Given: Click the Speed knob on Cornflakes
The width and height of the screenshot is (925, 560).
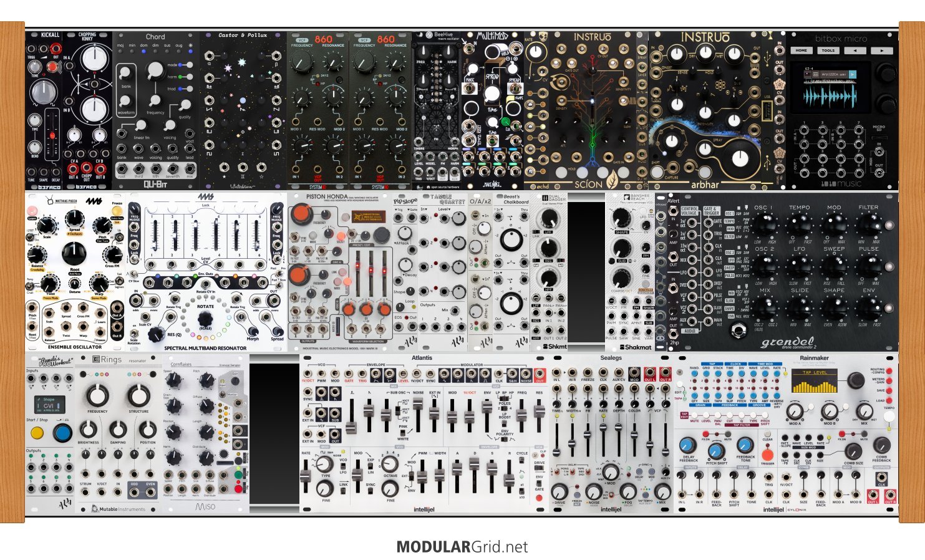Looking at the screenshot, I should tap(175, 382).
